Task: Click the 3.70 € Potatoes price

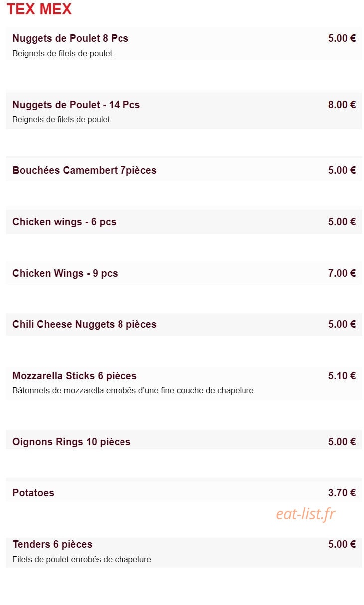Action: point(342,493)
